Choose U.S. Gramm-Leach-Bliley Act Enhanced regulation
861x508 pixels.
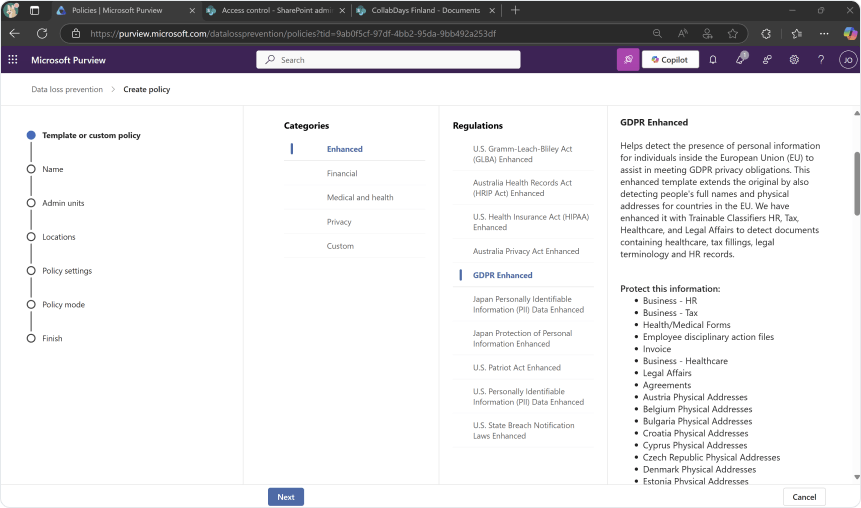pyautogui.click(x=523, y=154)
